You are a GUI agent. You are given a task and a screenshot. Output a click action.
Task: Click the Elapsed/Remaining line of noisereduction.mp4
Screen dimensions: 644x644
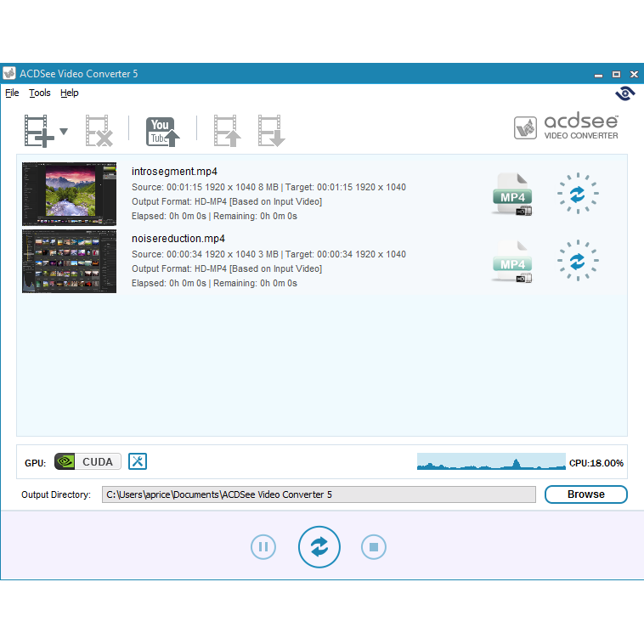(x=214, y=284)
